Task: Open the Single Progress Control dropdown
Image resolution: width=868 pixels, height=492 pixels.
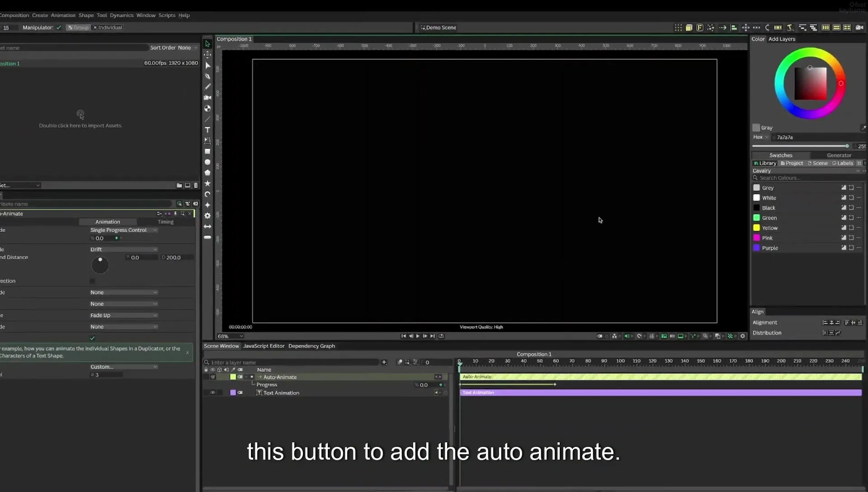Action: 123,230
